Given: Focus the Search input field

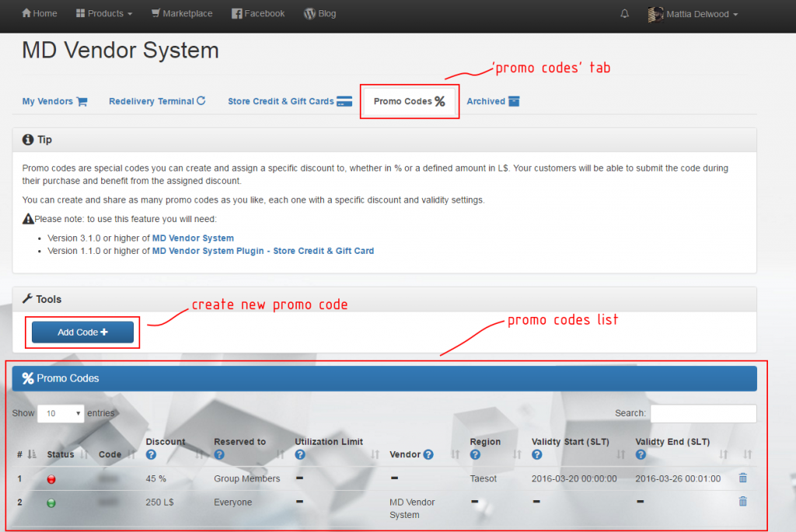Looking at the screenshot, I should tap(703, 413).
